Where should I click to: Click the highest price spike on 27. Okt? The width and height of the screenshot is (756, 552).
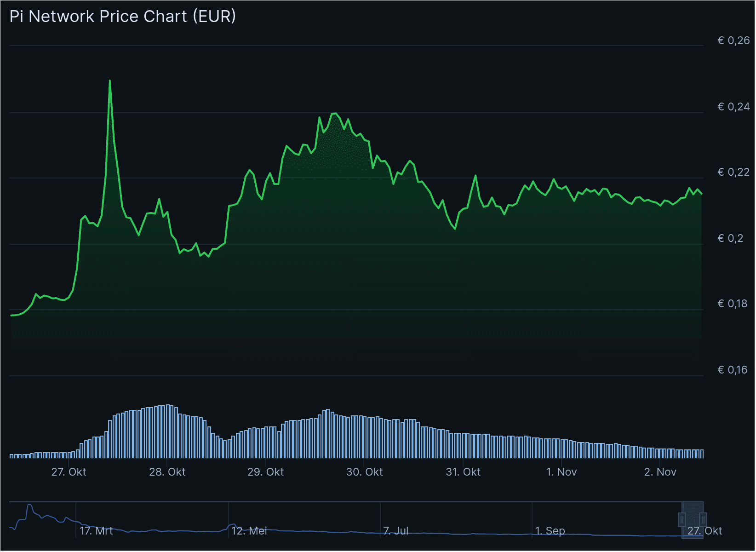pos(110,81)
